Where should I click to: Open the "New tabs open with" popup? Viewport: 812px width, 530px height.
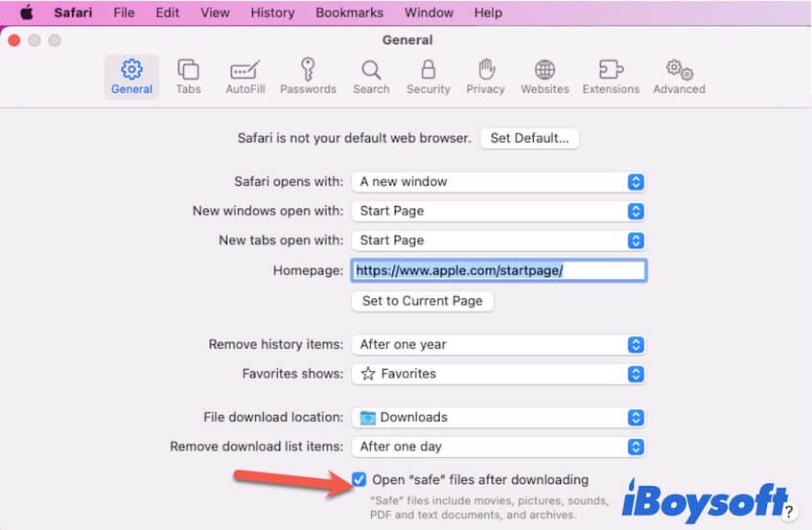click(498, 240)
